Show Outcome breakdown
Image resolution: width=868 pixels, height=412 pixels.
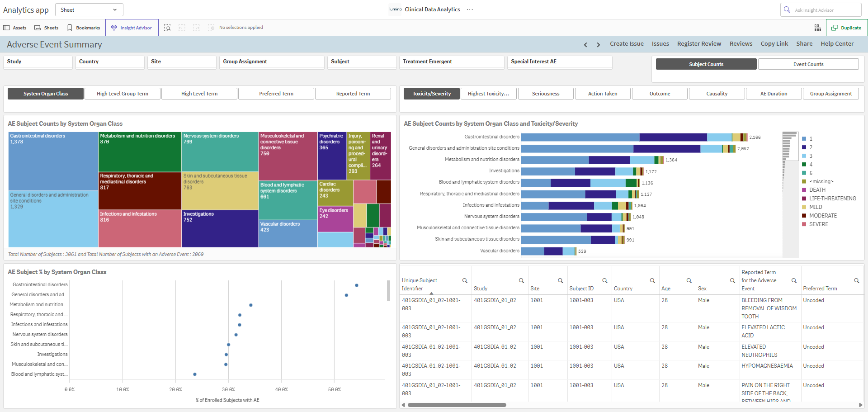660,94
